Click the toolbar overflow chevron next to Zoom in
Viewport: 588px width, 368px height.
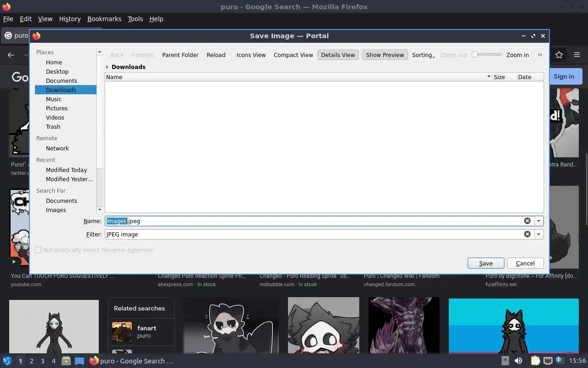pyautogui.click(x=540, y=55)
